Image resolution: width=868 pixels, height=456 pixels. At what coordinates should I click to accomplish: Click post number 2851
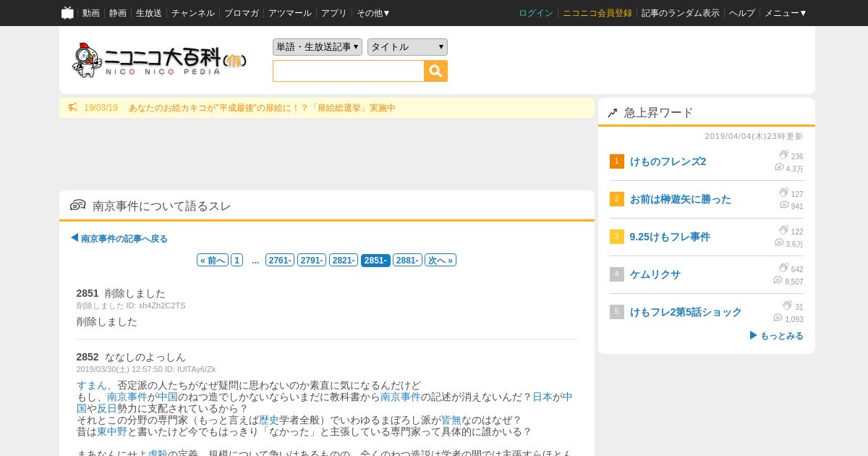pos(88,293)
